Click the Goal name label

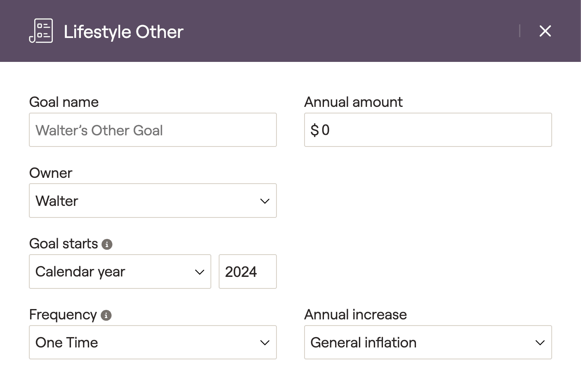[x=64, y=102]
